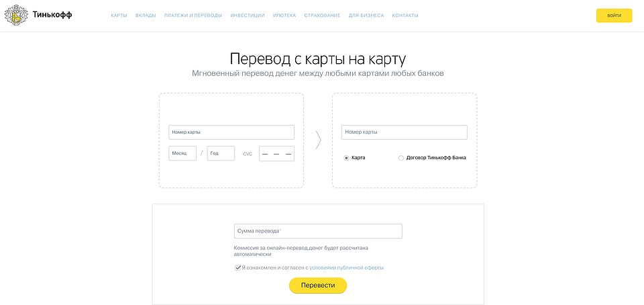Go to Платежи и переводы section
The image size is (644, 305).
click(193, 15)
